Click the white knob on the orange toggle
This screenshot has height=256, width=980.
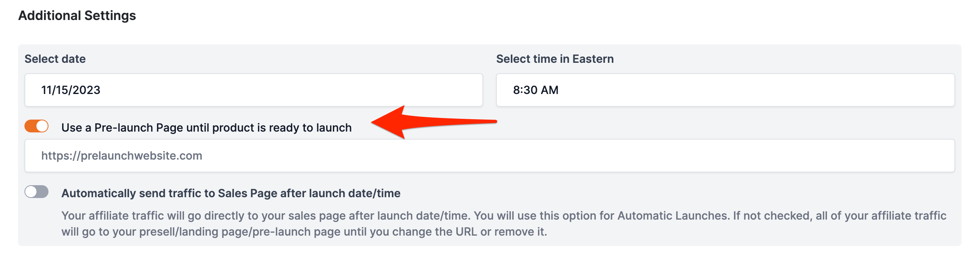click(x=42, y=126)
